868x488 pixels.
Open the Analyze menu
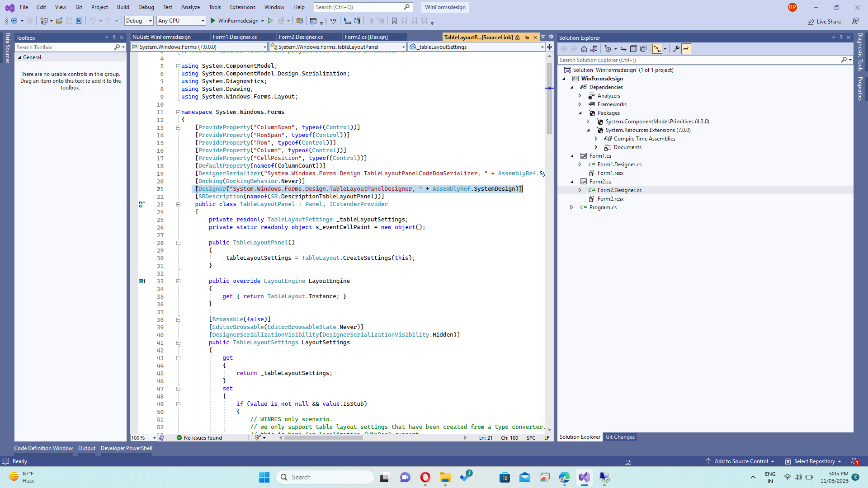click(x=190, y=7)
